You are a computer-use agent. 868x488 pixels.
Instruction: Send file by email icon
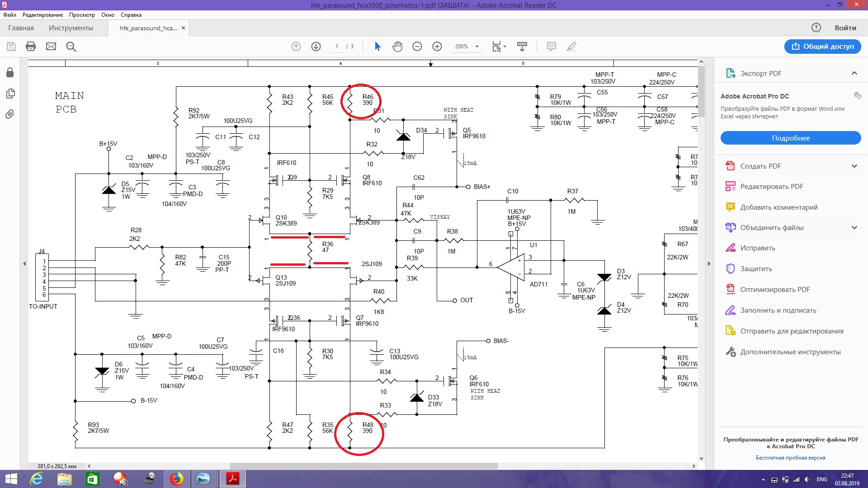pyautogui.click(x=51, y=47)
